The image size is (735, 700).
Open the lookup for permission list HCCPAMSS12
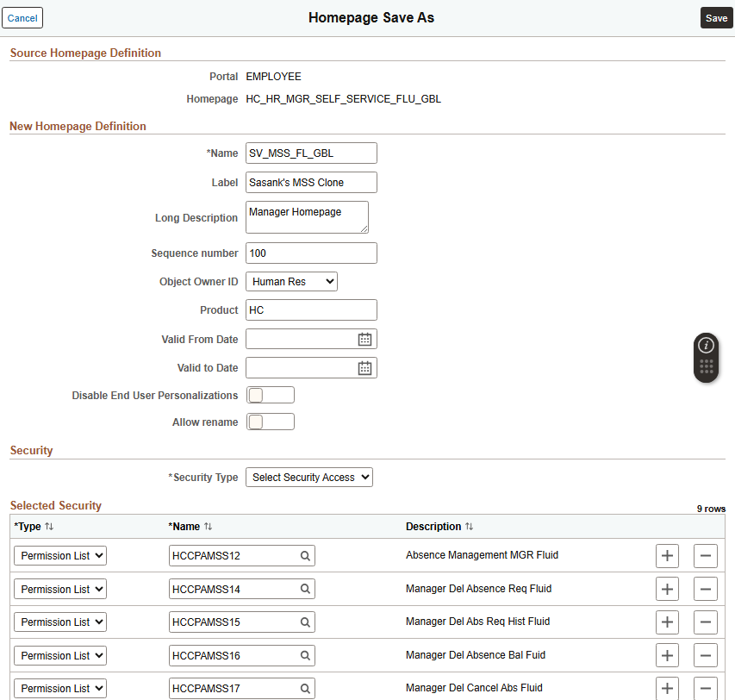(x=306, y=555)
